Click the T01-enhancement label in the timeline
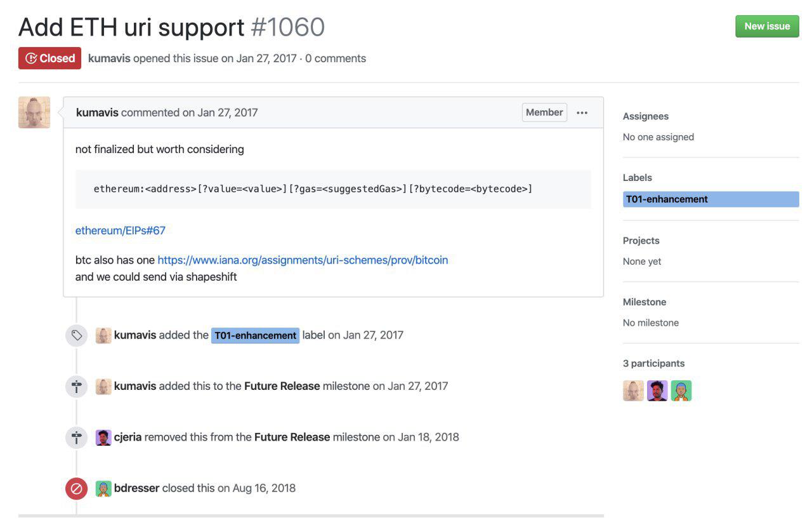 coord(254,335)
